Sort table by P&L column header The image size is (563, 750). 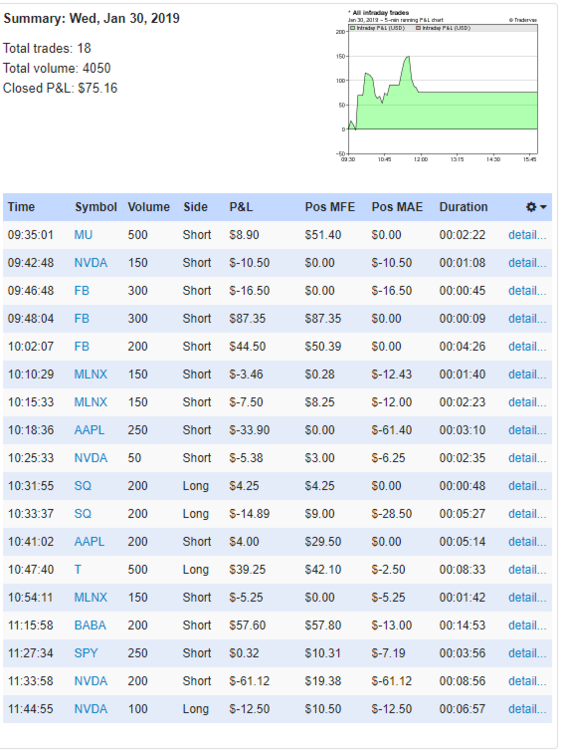pyautogui.click(x=241, y=207)
